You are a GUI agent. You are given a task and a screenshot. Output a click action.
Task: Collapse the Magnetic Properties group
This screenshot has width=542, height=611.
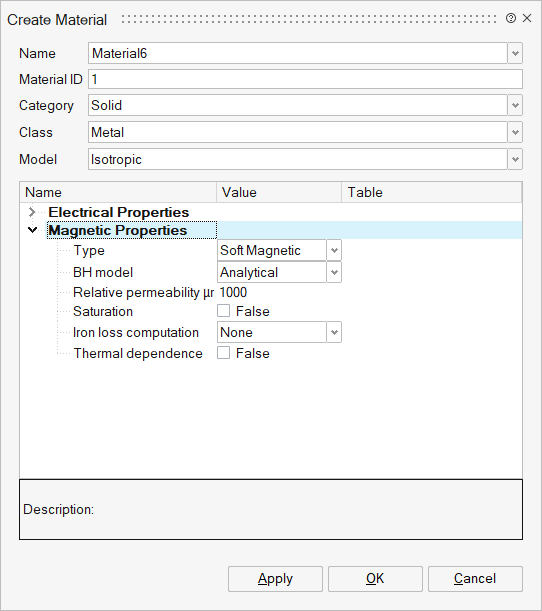point(33,230)
